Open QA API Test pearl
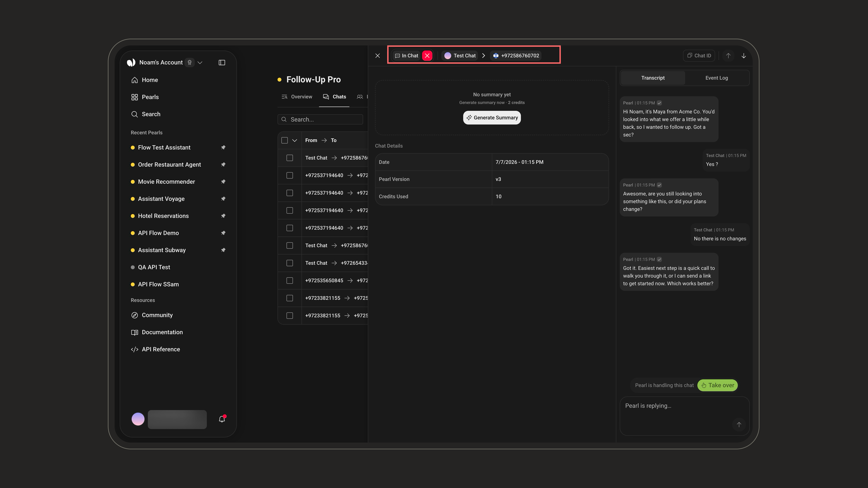868x488 pixels. pos(154,267)
